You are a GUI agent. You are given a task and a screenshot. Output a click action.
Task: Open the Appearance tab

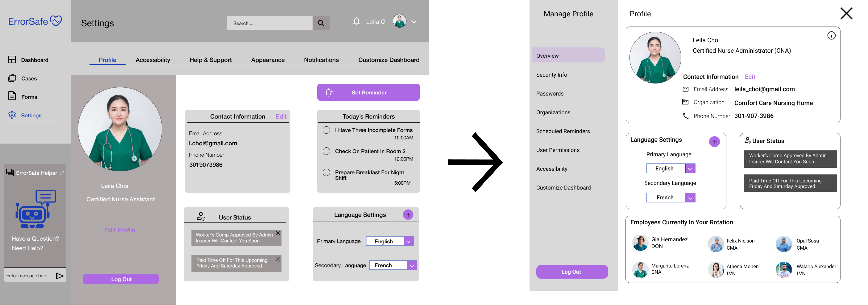268,60
